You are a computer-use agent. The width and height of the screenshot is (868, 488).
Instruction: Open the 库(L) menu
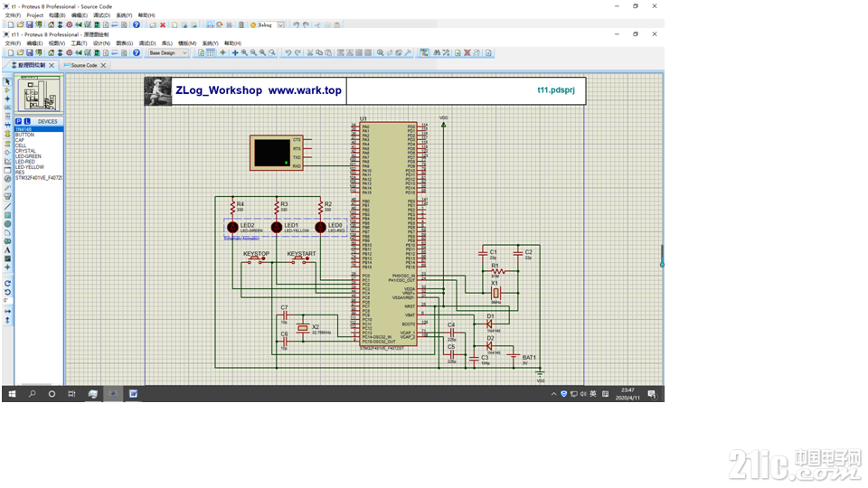point(166,43)
